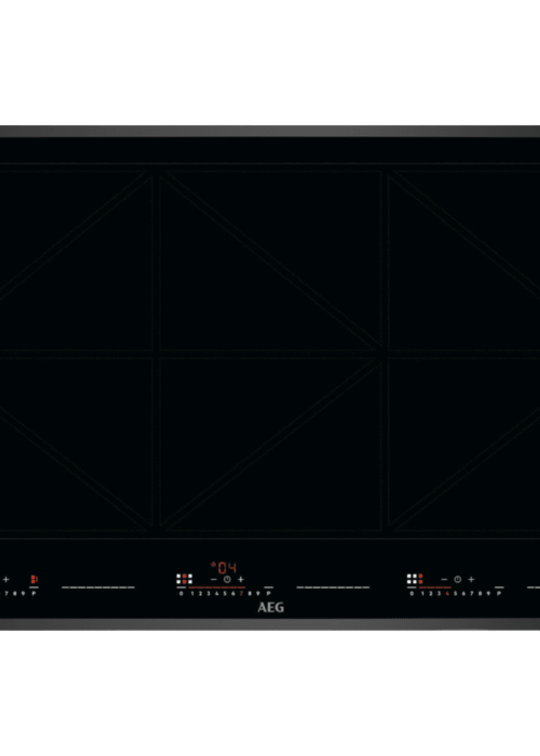The width and height of the screenshot is (540, 756).
Task: Tap the center zone selector grid icon
Action: [184, 579]
